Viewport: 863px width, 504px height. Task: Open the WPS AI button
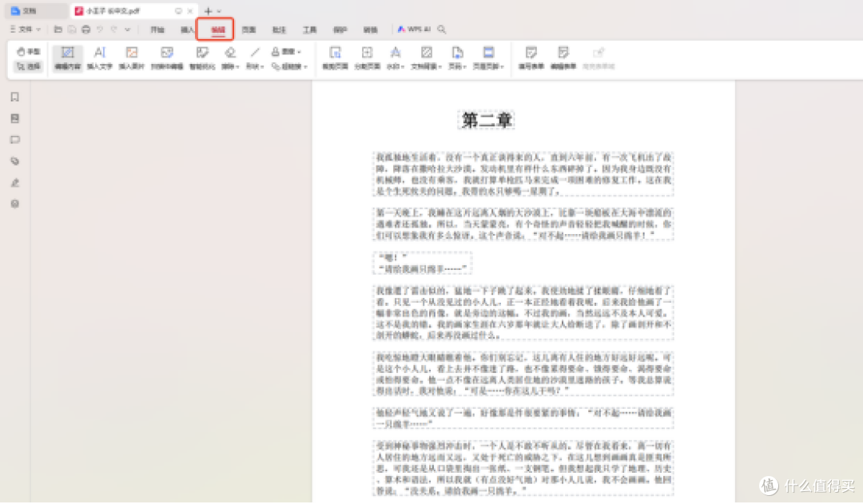pos(414,30)
